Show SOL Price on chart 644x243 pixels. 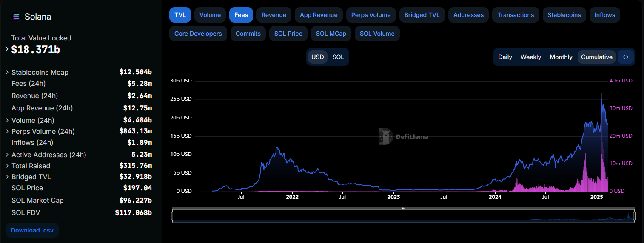(x=288, y=34)
